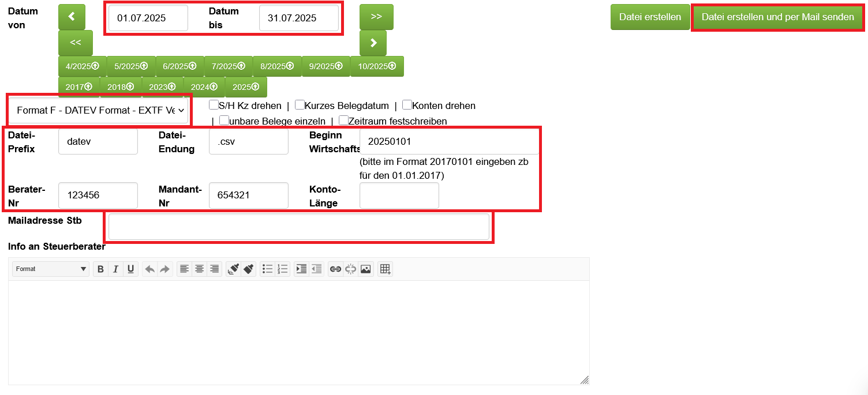Enable the S/H Kz drehen checkbox
The image size is (868, 395).
[x=214, y=105]
